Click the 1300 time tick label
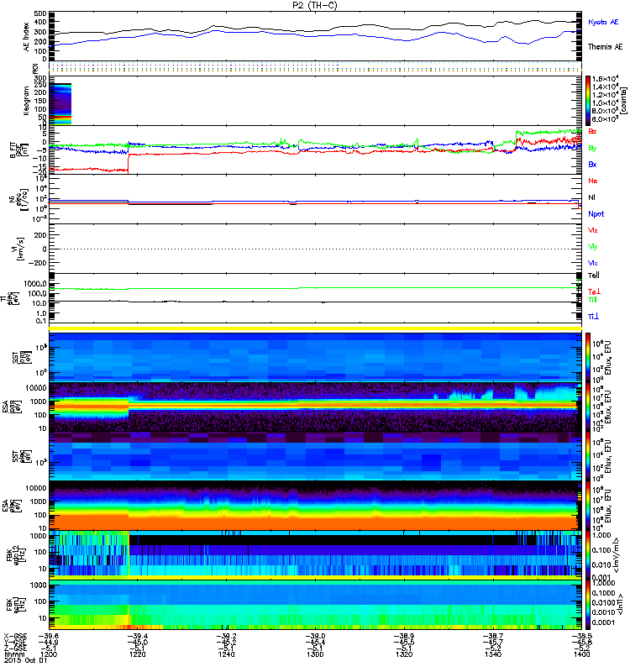The height and width of the screenshot is (672, 630). 315,654
